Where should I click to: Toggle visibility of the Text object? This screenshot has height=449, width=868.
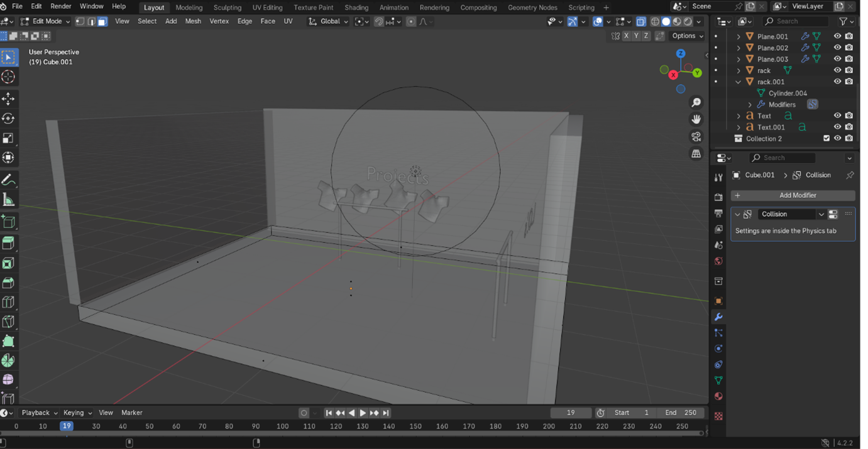[x=837, y=116]
